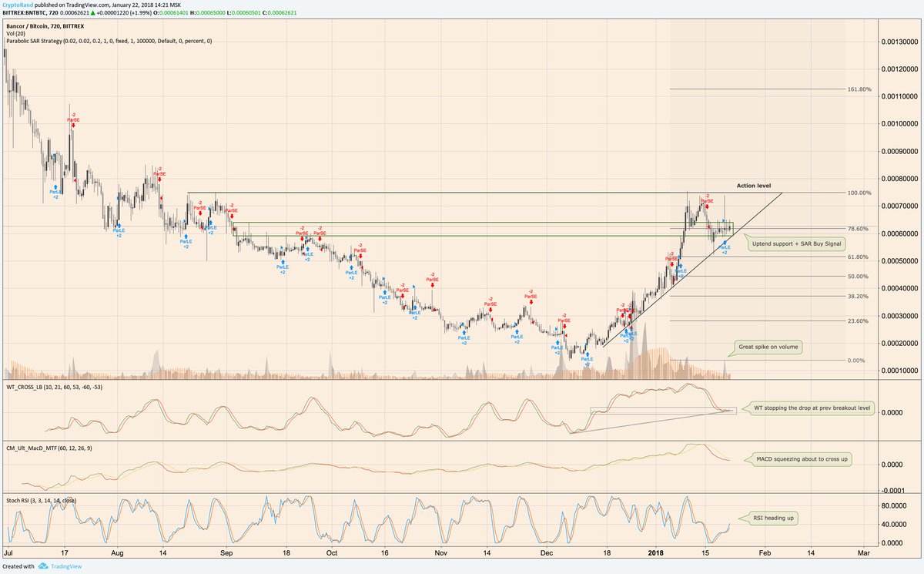Click the 0.00110000 price axis label
This screenshot has width=924, height=574.
901,96
